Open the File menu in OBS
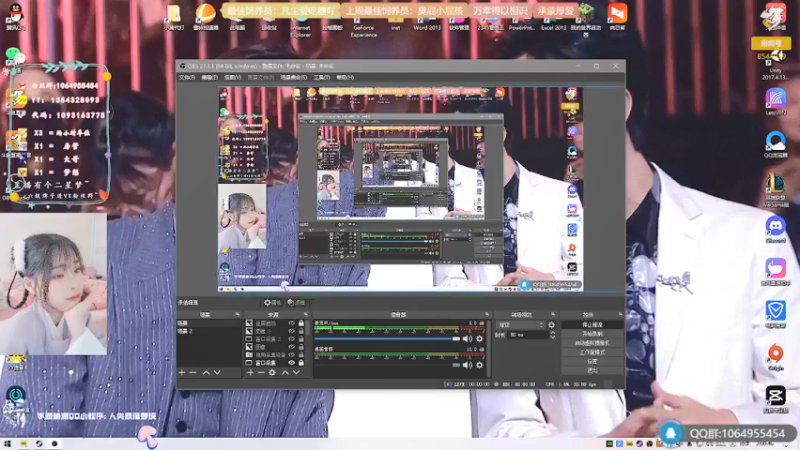 click(187, 78)
